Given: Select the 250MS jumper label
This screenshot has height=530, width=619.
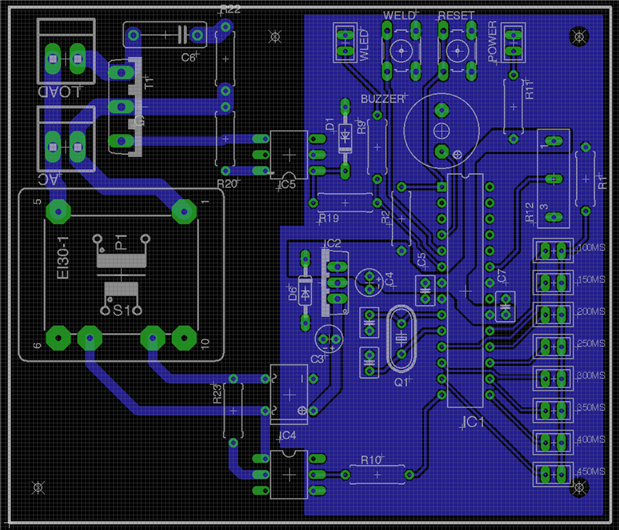Looking at the screenshot, I should [x=591, y=344].
